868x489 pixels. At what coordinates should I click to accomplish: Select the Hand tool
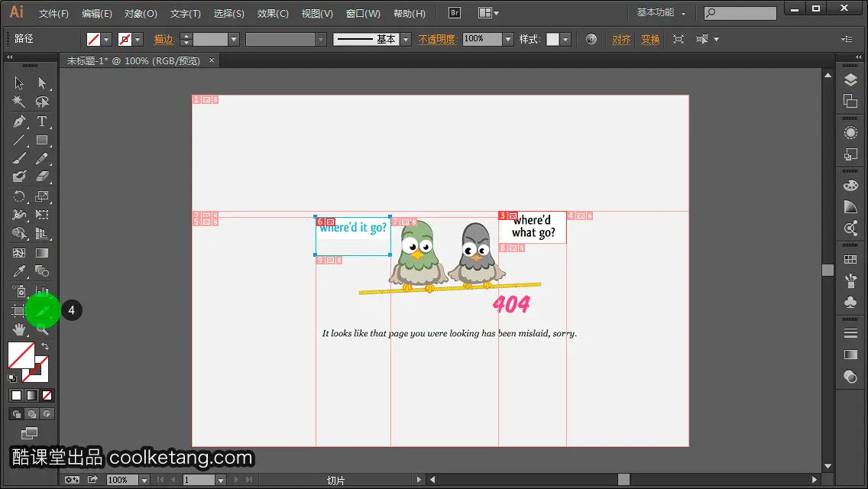19,329
